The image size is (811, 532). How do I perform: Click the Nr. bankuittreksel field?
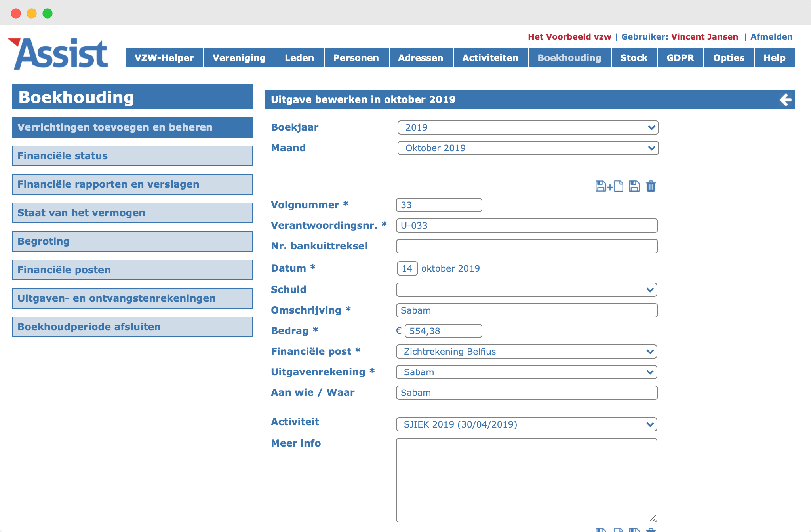click(527, 246)
